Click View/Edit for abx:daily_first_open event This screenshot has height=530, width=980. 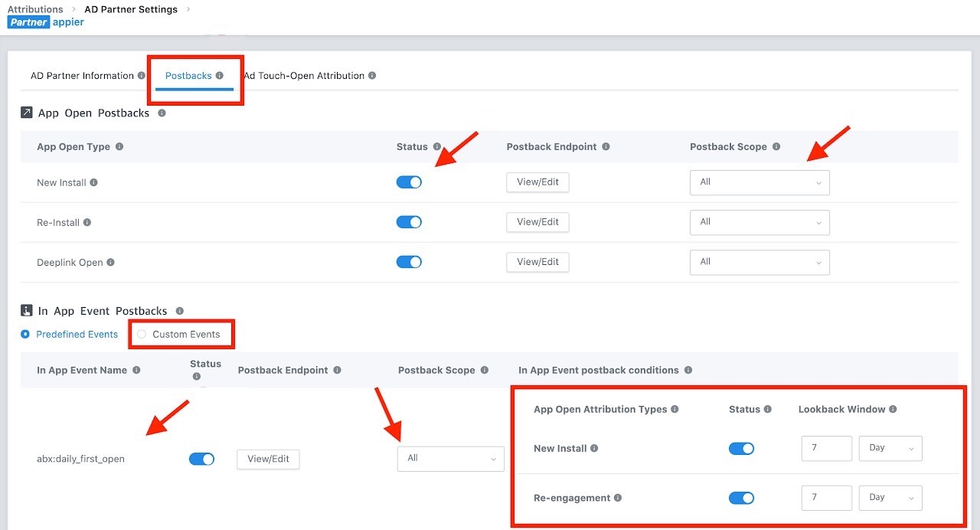268,459
